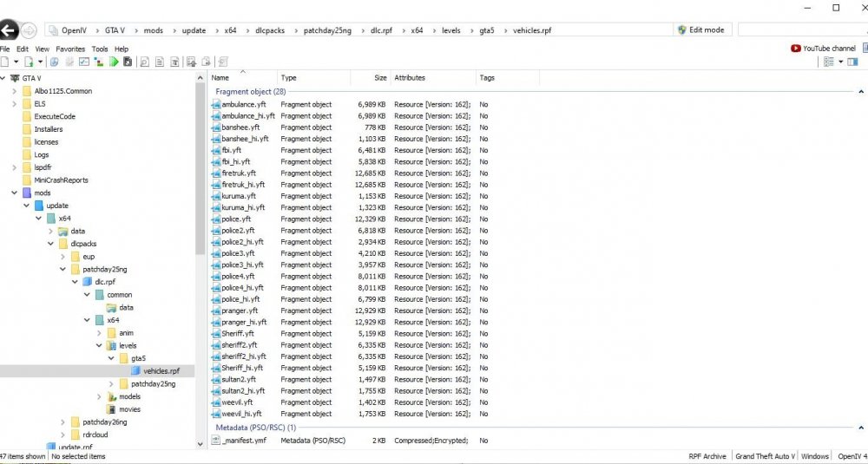The width and height of the screenshot is (868, 464).
Task: Collapse the Metadata (PSO/RSC) group
Action: [x=861, y=428]
